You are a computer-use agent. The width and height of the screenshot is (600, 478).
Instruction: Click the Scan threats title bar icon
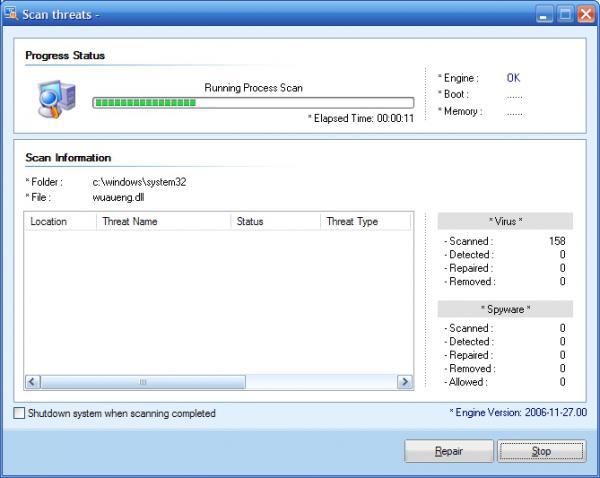tap(11, 14)
